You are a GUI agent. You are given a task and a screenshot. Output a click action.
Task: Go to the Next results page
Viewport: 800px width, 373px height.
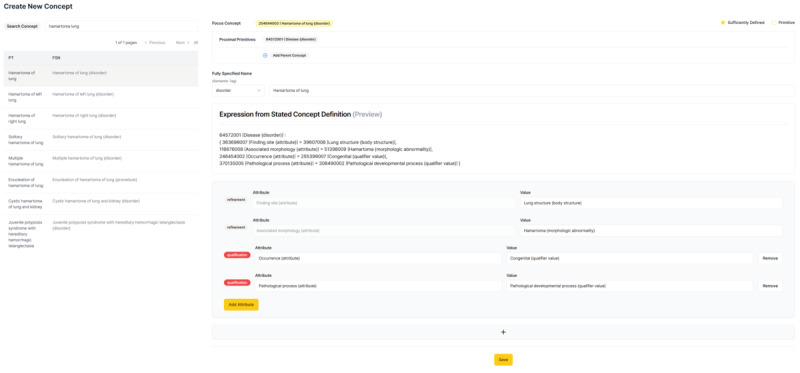point(182,43)
